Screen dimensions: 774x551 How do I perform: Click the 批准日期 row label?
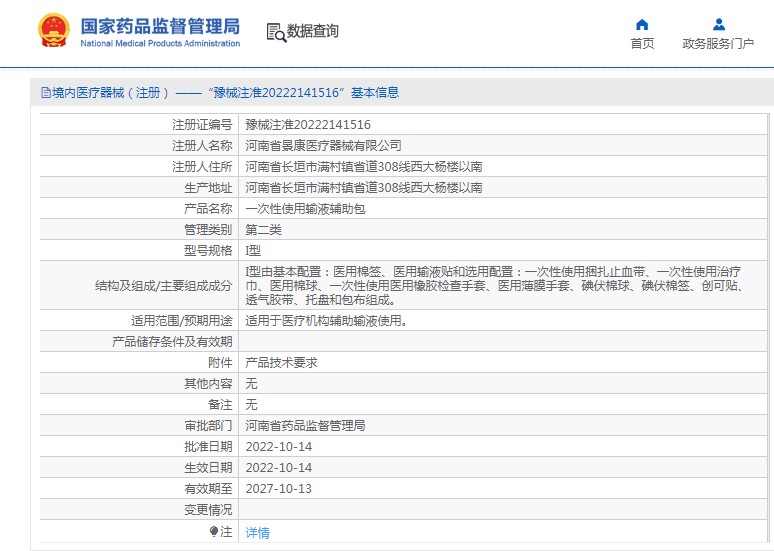[x=208, y=447]
